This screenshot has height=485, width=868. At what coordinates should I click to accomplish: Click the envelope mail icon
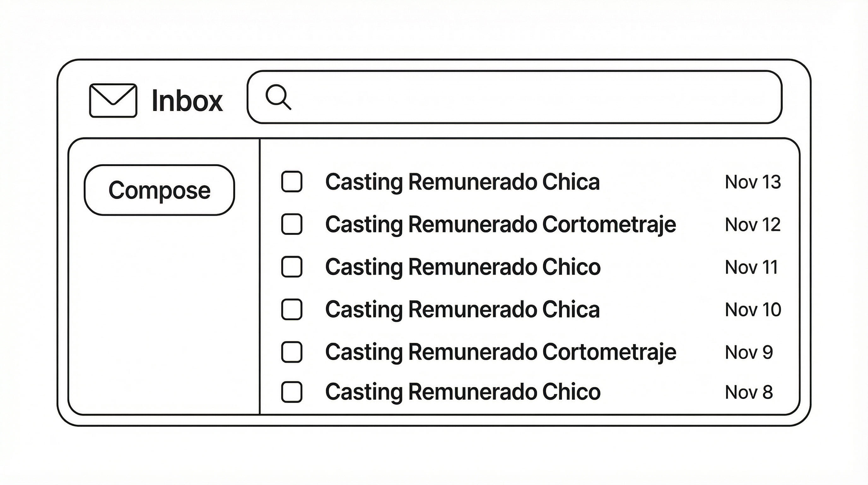coord(113,100)
